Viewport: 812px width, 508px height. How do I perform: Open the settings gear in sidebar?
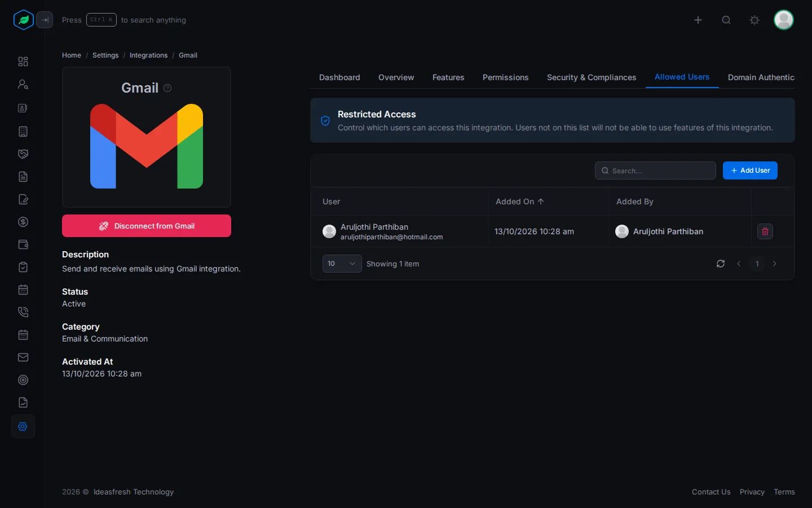23,426
